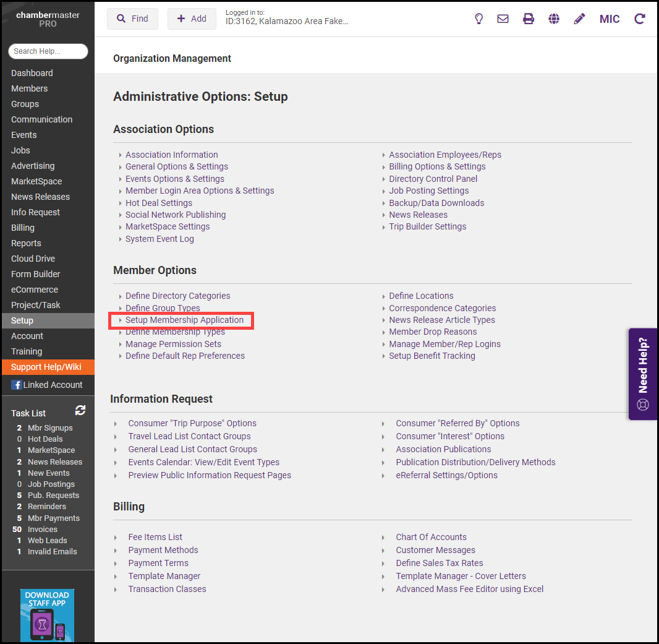Refresh the Task List with sync icon
Screen dimensions: 659x644
(x=80, y=411)
